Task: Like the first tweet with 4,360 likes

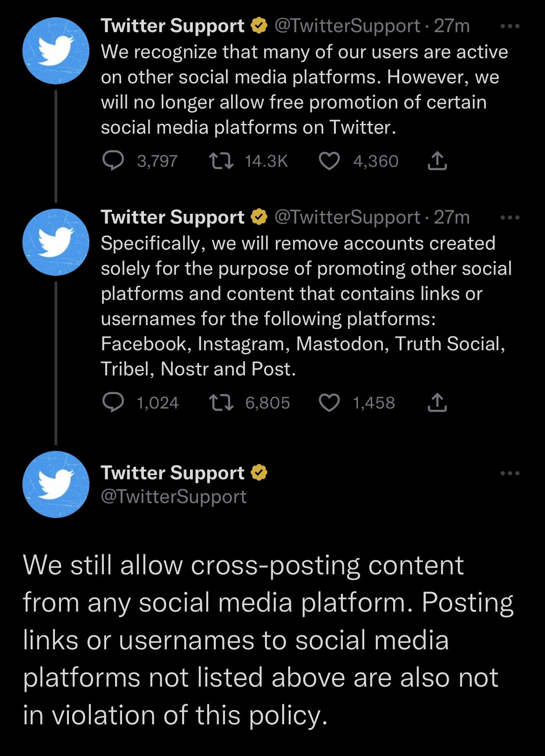Action: click(x=329, y=161)
